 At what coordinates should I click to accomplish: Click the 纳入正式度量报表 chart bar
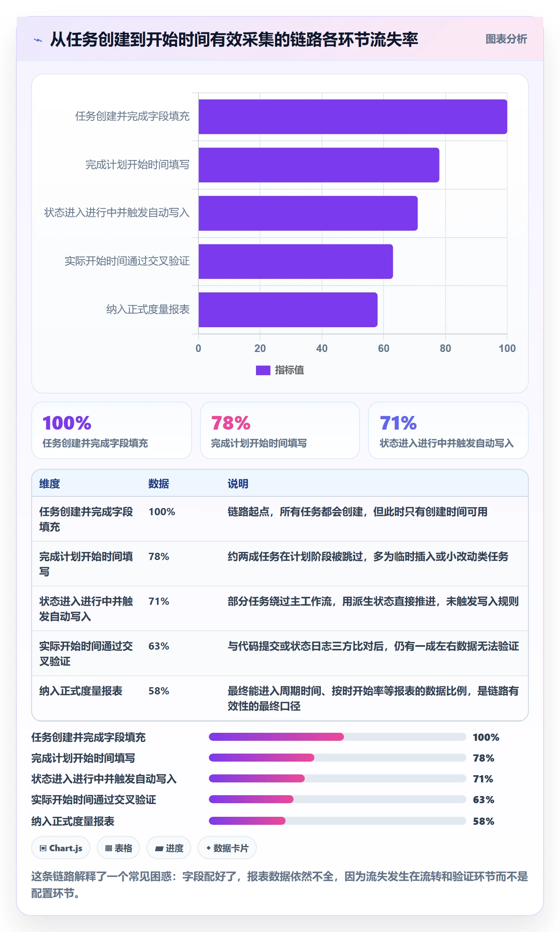pyautogui.click(x=288, y=310)
